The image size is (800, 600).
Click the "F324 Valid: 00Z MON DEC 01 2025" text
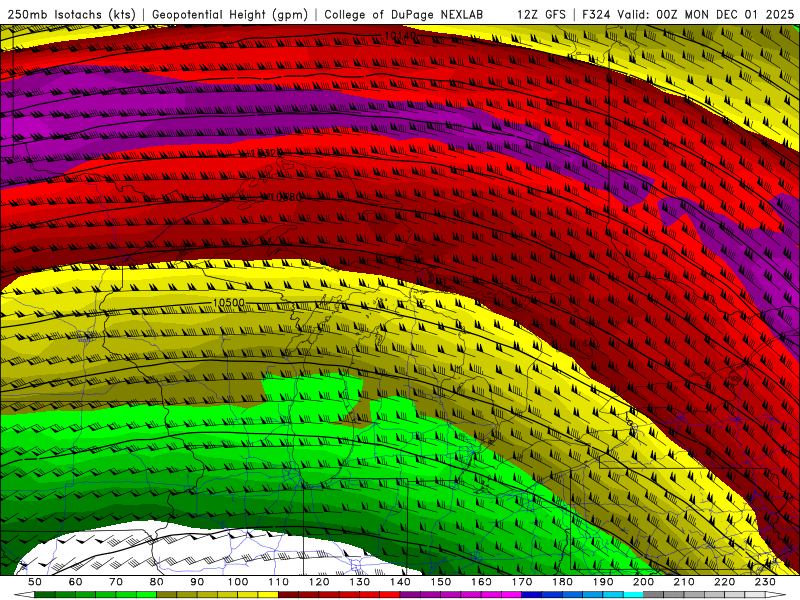click(688, 14)
